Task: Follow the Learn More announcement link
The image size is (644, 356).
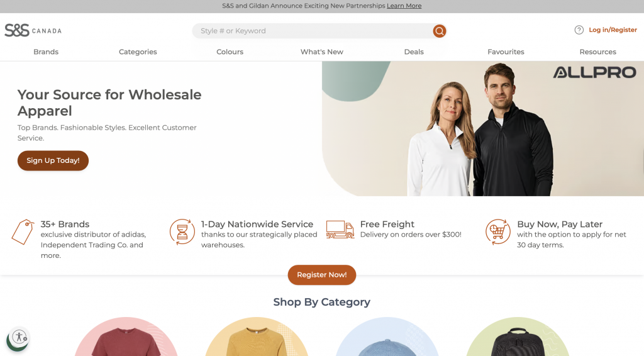Action: click(404, 6)
